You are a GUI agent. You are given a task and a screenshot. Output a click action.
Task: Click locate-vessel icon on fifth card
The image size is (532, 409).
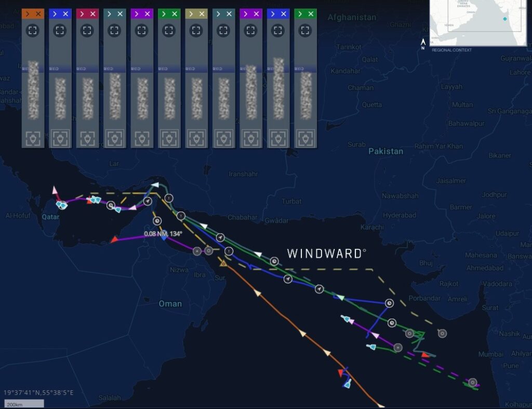(x=142, y=138)
